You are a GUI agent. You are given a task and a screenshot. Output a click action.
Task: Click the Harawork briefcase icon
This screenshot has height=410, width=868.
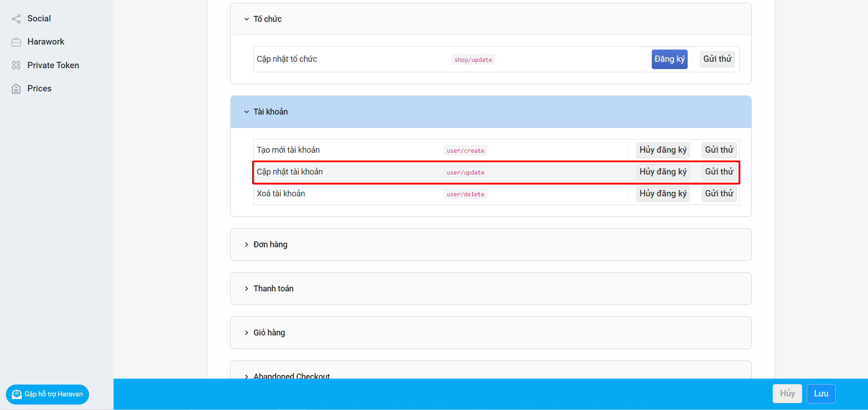click(16, 42)
